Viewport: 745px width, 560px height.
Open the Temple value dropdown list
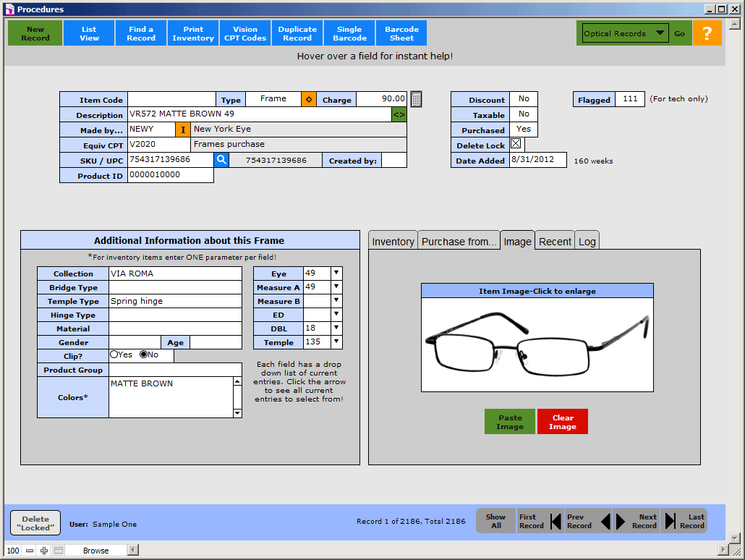pos(336,341)
